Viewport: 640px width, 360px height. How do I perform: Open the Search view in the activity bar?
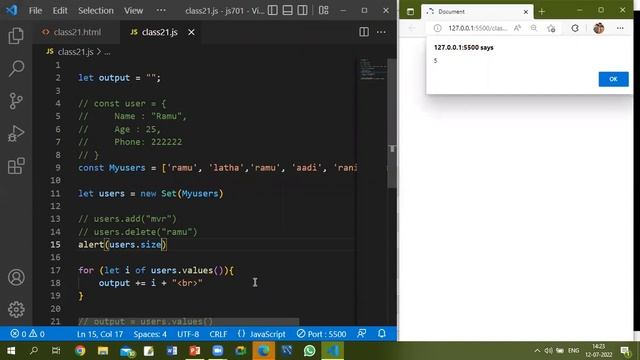click(16, 68)
